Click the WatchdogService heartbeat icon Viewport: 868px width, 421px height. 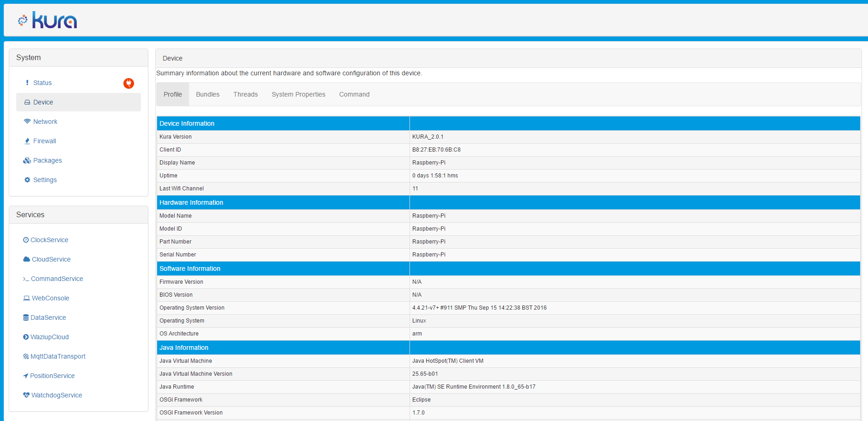tap(26, 395)
